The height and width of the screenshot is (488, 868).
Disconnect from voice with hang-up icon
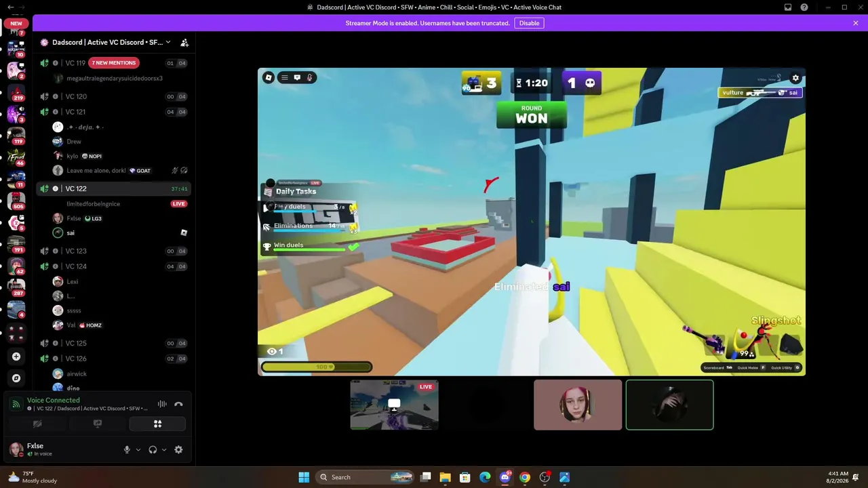point(178,404)
